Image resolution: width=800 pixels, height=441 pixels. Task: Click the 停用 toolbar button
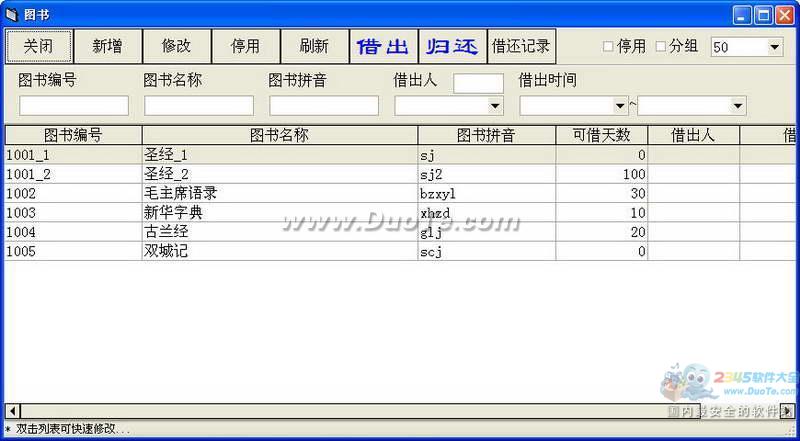245,46
